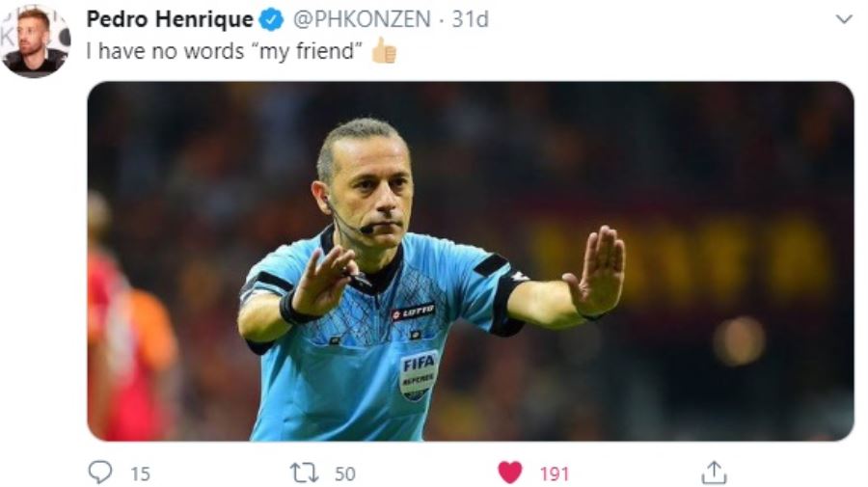This screenshot has height=487, width=868.
Task: Click the reply count 15
Action: 141,473
